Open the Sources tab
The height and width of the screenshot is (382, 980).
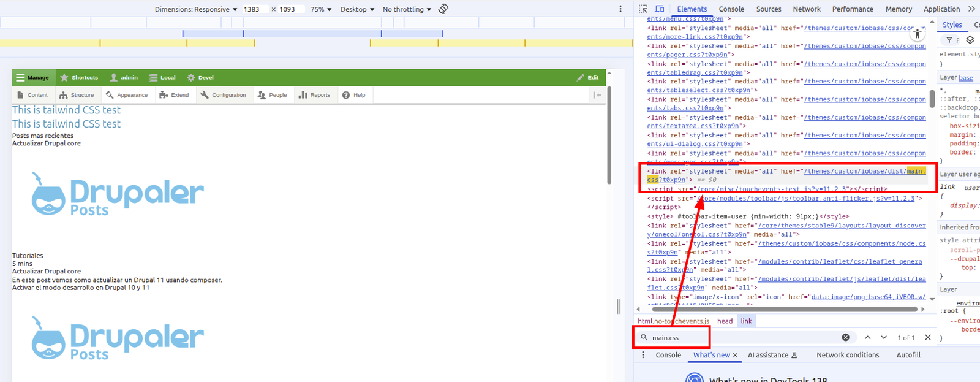[x=769, y=9]
